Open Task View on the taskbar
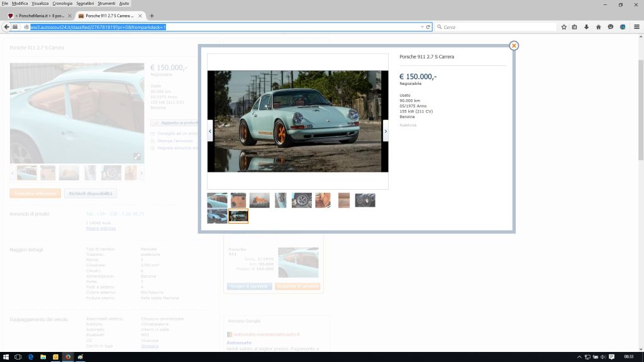This screenshot has height=362, width=644. [x=18, y=357]
